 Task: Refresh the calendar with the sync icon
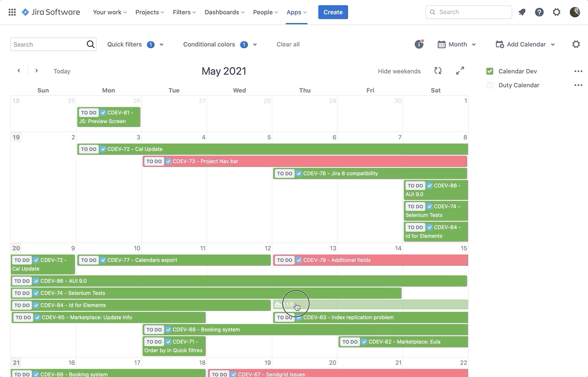(x=438, y=70)
